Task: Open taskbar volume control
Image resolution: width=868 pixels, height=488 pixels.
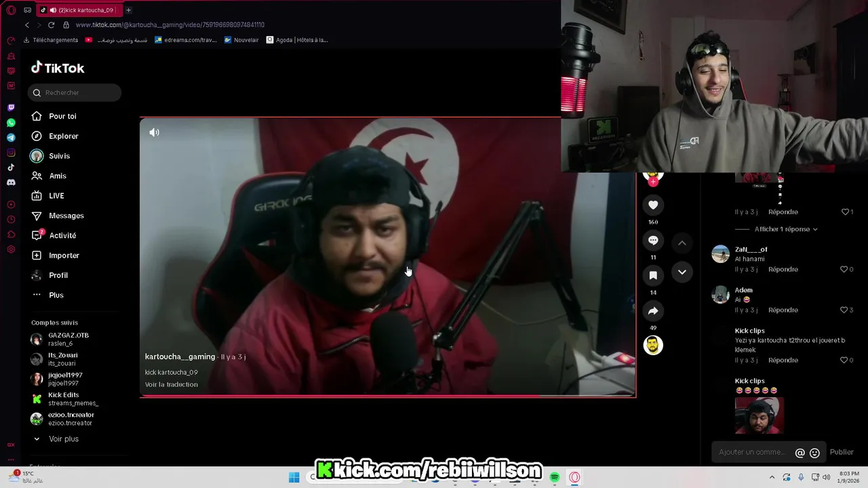Action: tap(826, 477)
